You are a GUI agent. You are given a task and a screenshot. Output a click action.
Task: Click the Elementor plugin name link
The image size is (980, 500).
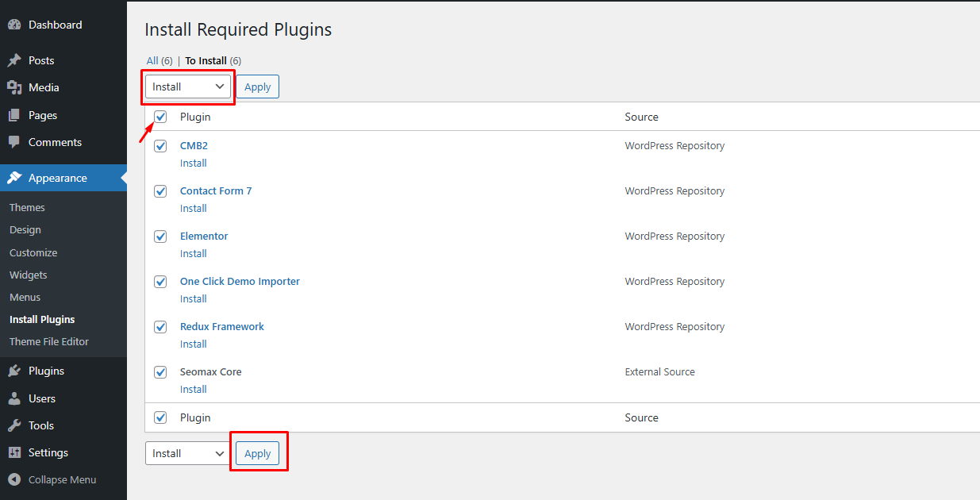pyautogui.click(x=204, y=237)
